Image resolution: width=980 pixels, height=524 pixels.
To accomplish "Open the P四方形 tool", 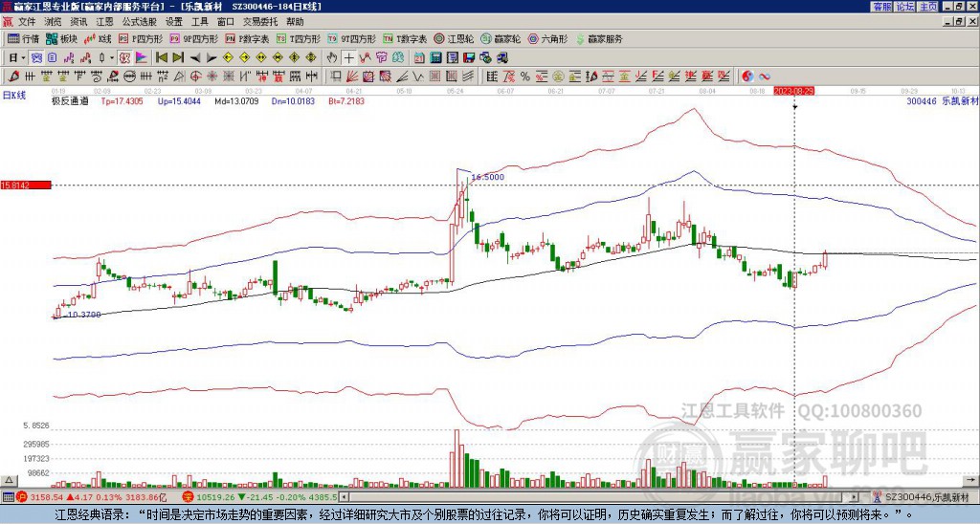I will pyautogui.click(x=141, y=38).
